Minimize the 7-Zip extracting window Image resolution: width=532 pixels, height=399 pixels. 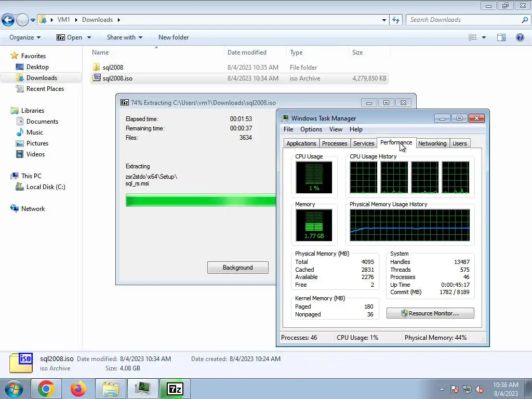pyautogui.click(x=369, y=103)
